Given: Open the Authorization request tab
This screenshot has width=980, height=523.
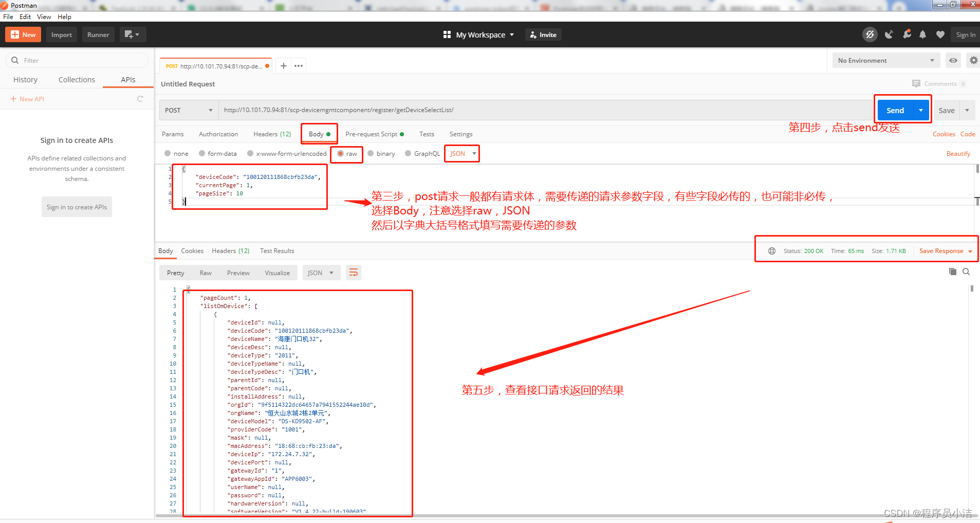Looking at the screenshot, I should point(218,134).
